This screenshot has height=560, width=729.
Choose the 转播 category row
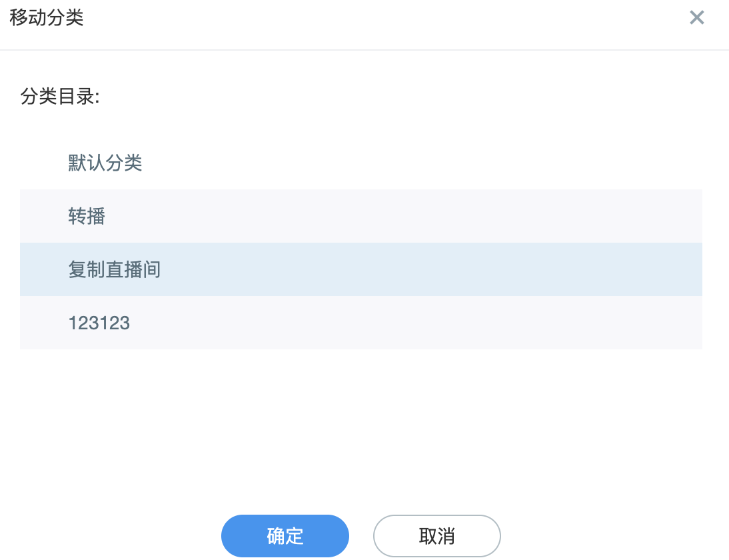(x=361, y=216)
